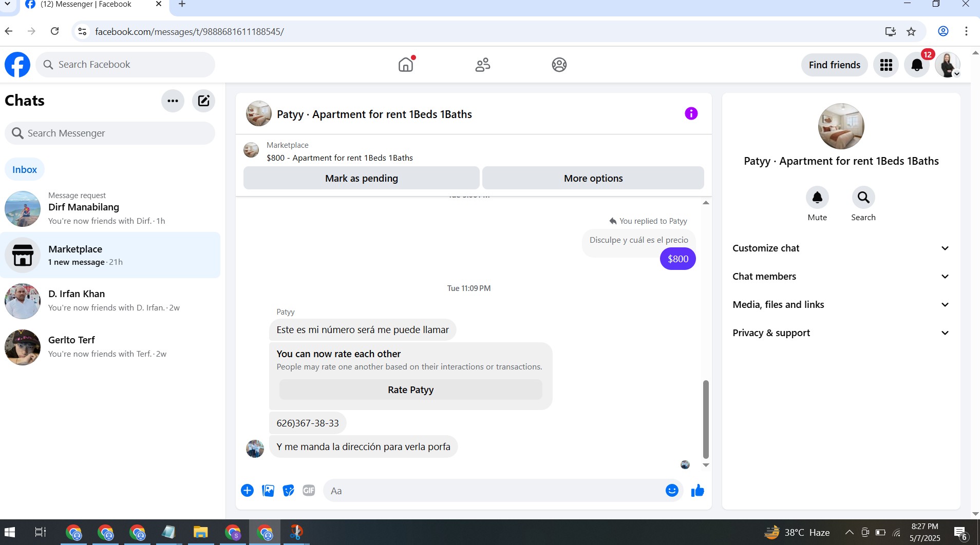Screen dimensions: 980x545
Task: Click the 626)367-38-33 phone number message
Action: click(308, 423)
